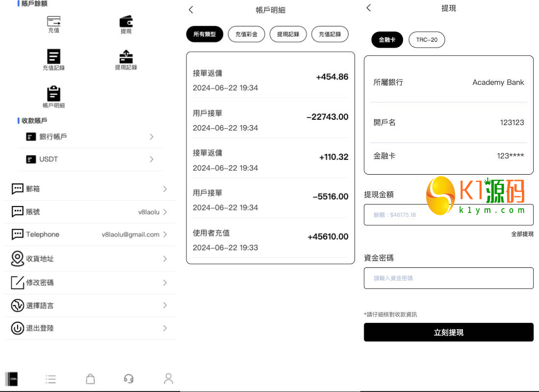Expand the 修改密碼 row chevron
539x392 pixels.
pos(165,283)
